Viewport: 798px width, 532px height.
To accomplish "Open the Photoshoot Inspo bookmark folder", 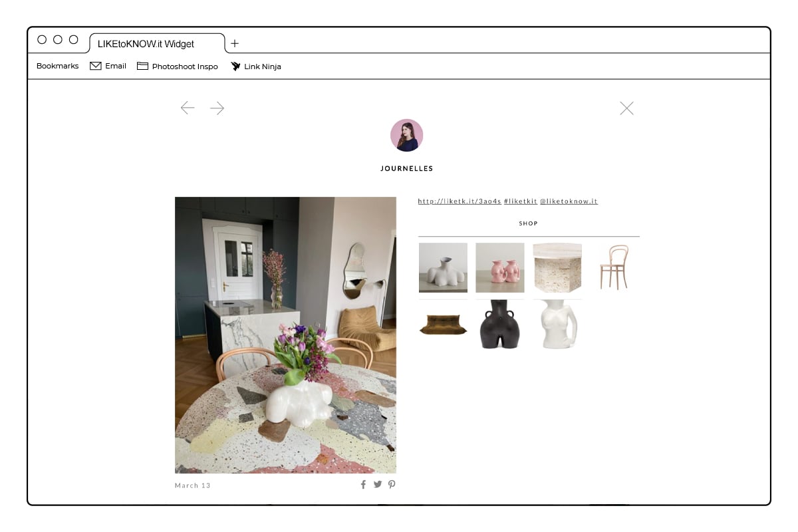I will pyautogui.click(x=178, y=66).
